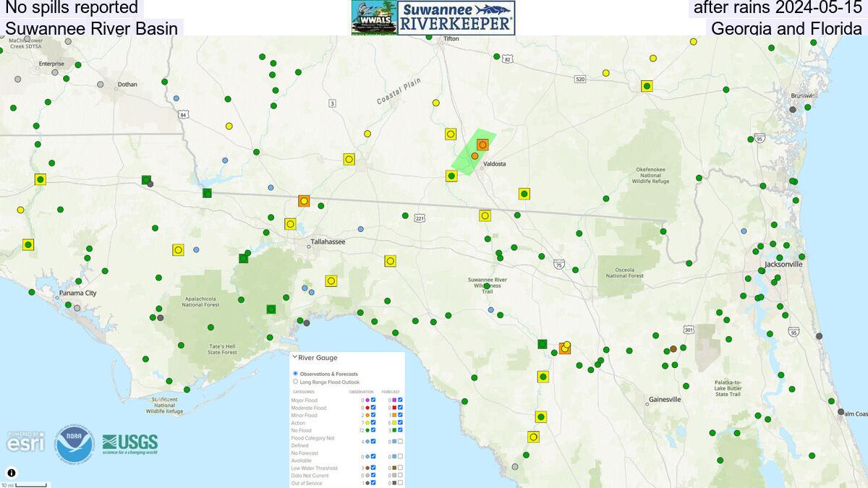Viewport: 868px width, 488px height.
Task: Click the Interstate 75 highway shield
Action: 558,265
